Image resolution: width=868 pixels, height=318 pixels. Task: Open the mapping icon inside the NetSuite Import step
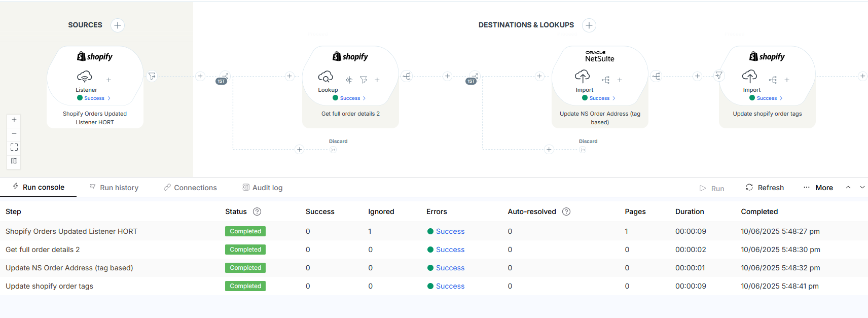tap(605, 80)
